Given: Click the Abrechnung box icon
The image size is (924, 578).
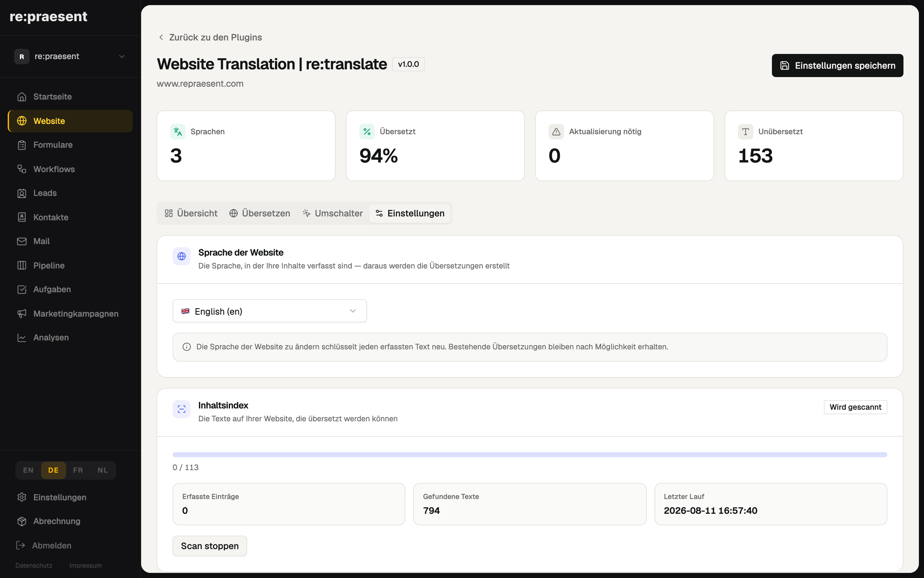Looking at the screenshot, I should coord(22,521).
